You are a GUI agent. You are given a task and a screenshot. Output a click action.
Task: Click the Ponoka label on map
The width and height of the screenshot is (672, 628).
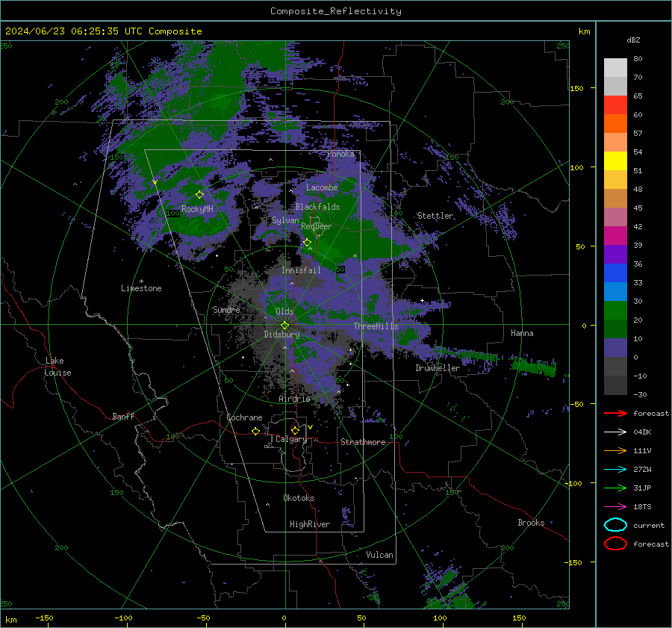pos(340,154)
